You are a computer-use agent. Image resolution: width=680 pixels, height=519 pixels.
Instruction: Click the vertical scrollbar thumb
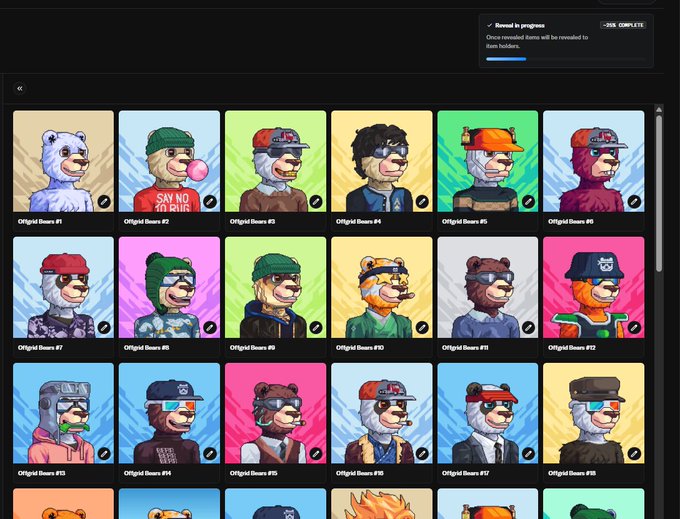click(659, 193)
